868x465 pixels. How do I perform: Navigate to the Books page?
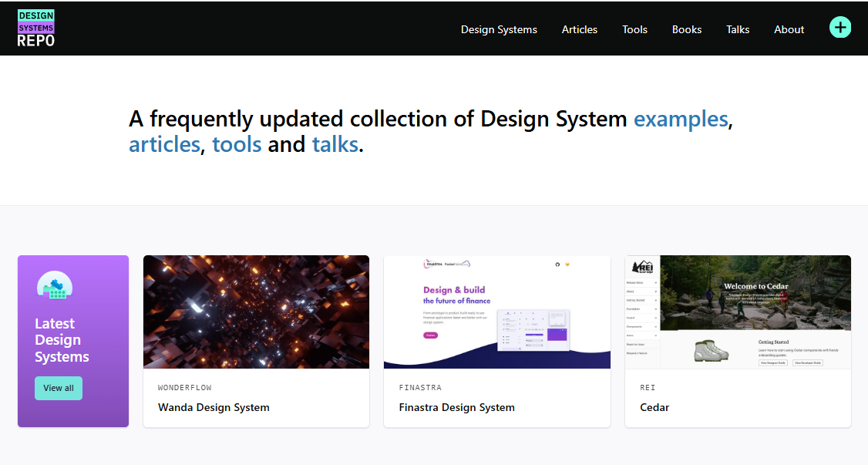click(x=686, y=29)
